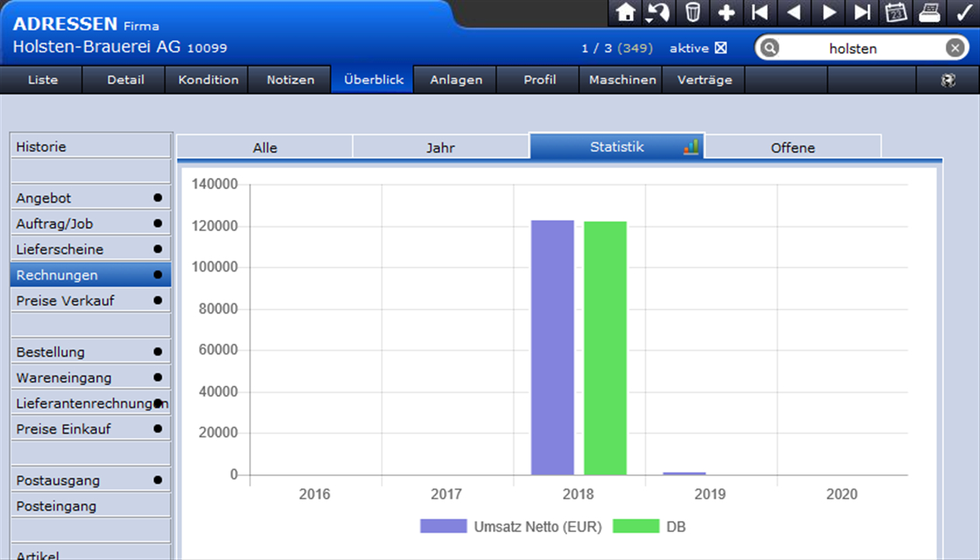Select Lieferscheine in the sidebar
Viewport: 980px width, 560px height.
pyautogui.click(x=91, y=249)
